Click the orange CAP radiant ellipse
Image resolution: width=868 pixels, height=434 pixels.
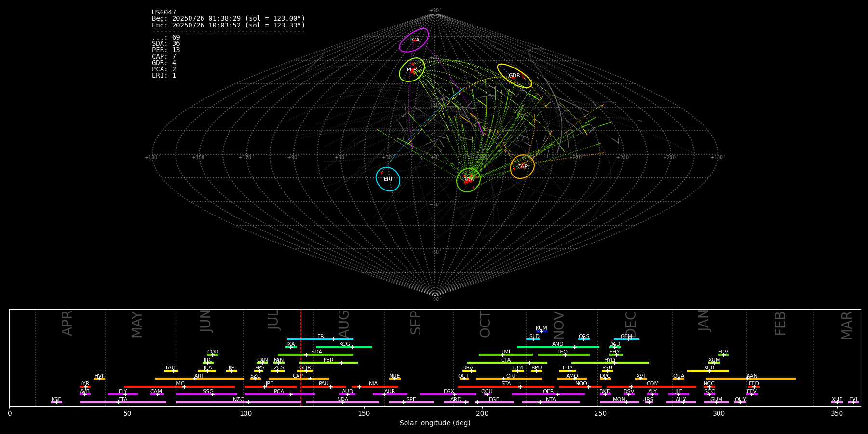(x=522, y=167)
